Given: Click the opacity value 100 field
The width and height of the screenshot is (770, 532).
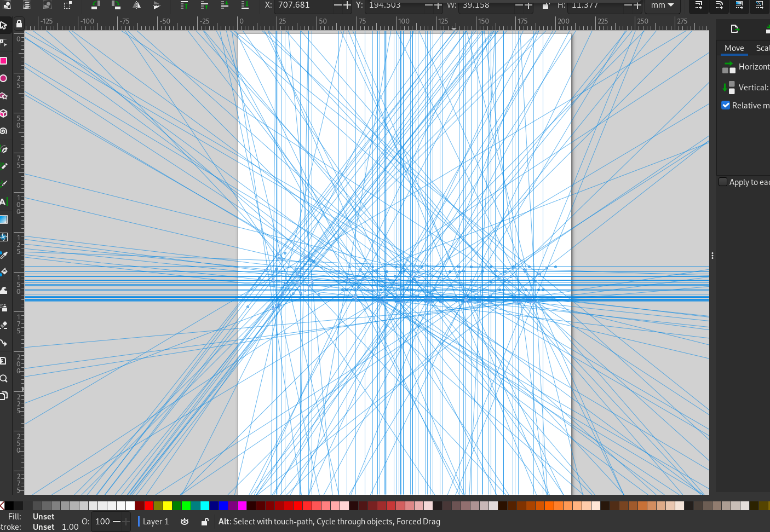Looking at the screenshot, I should (102, 522).
